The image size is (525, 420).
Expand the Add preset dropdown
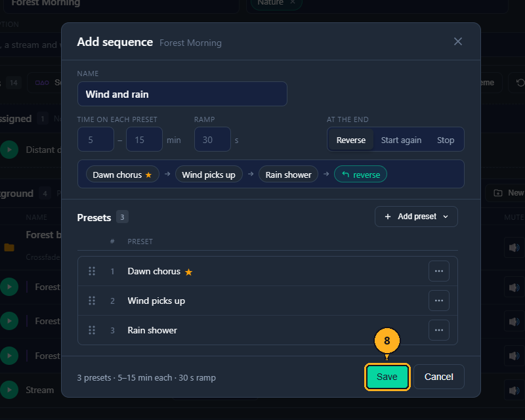[416, 217]
